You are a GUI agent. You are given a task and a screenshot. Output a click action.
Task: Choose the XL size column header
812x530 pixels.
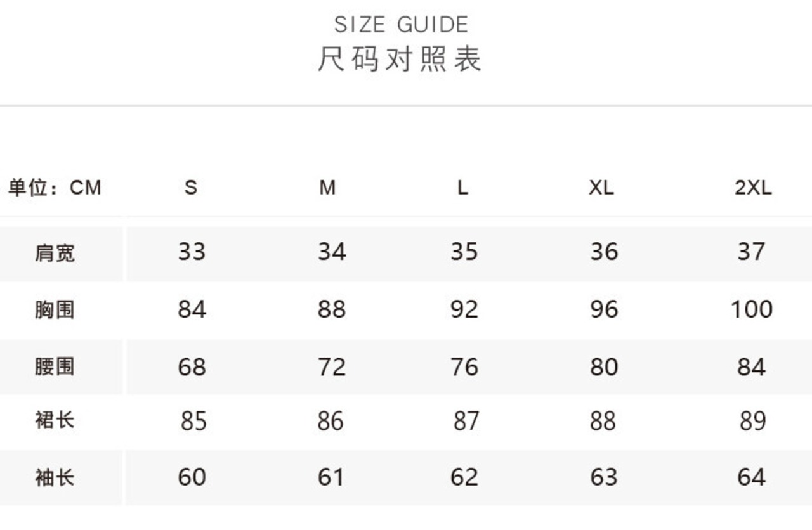click(x=601, y=188)
